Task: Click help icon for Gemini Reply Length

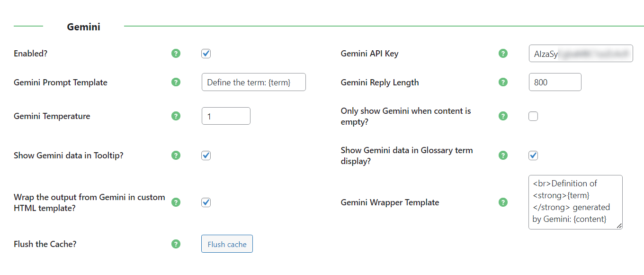Action: click(x=503, y=82)
